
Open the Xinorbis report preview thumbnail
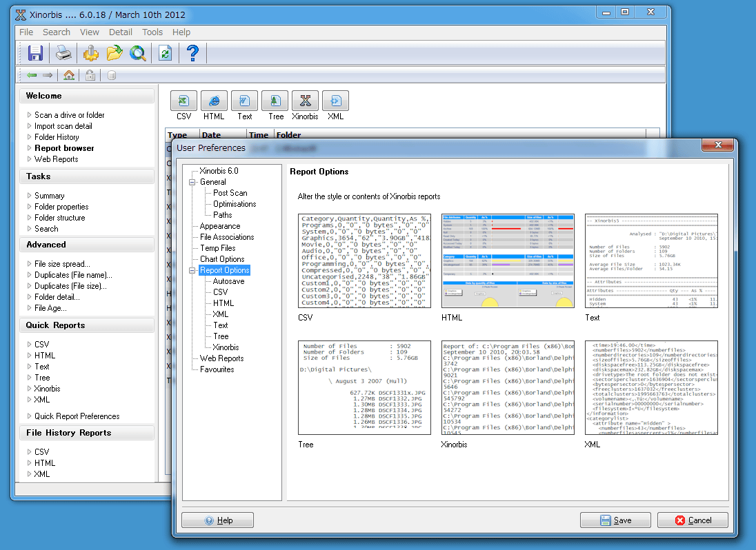coord(508,388)
